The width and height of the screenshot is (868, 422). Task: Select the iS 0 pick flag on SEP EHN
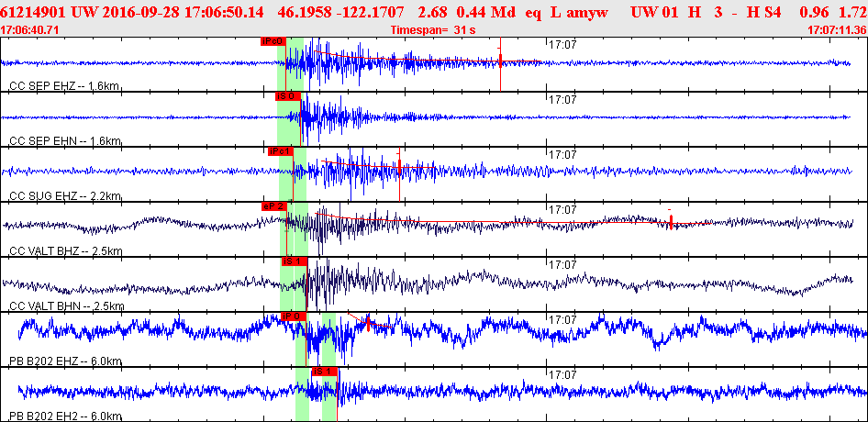click(x=288, y=96)
